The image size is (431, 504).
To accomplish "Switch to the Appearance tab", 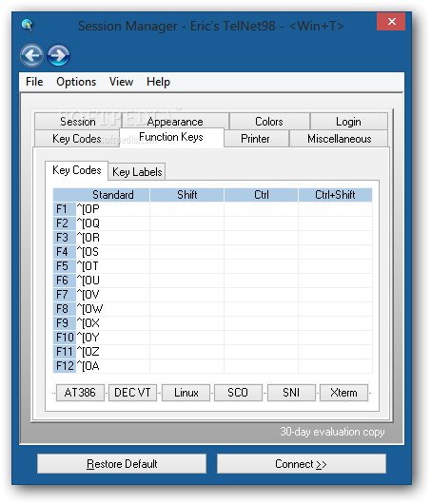I will tap(175, 122).
